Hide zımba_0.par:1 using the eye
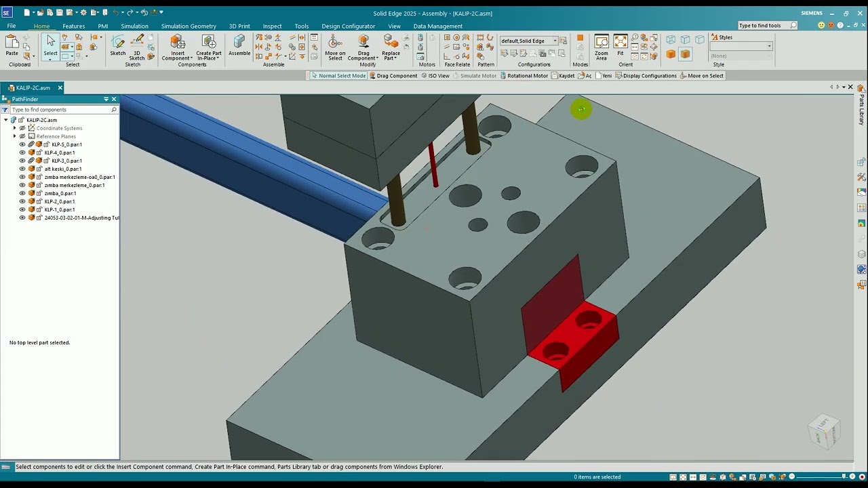The width and height of the screenshot is (868, 488). tap(22, 193)
